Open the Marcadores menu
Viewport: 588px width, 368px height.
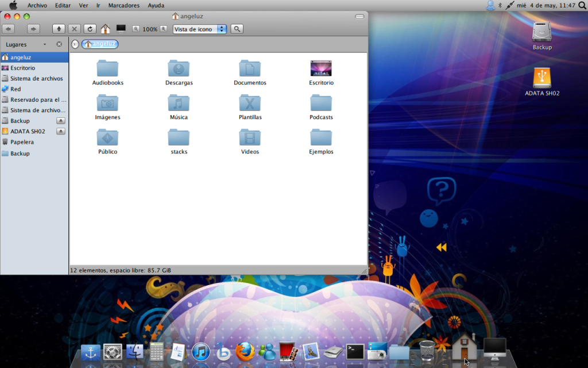point(124,5)
